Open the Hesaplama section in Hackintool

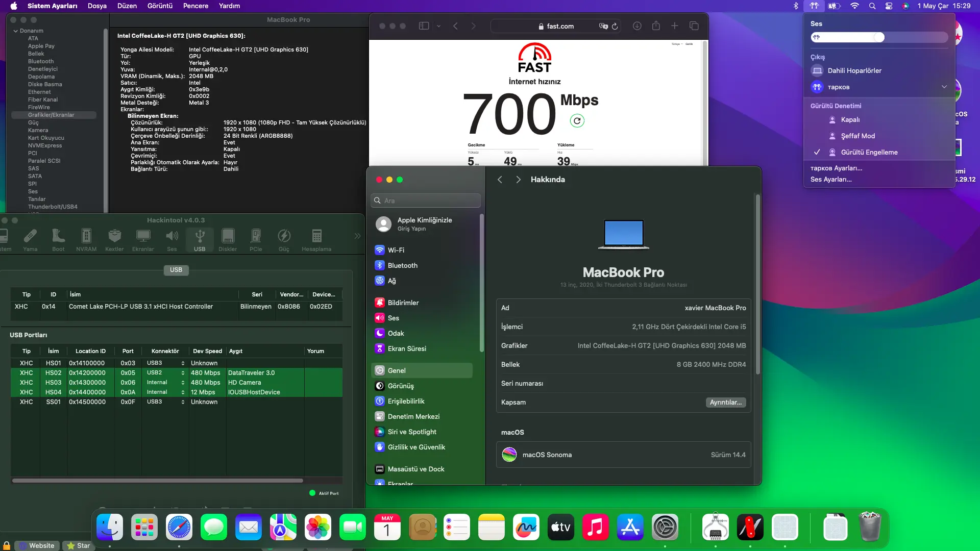316,240
